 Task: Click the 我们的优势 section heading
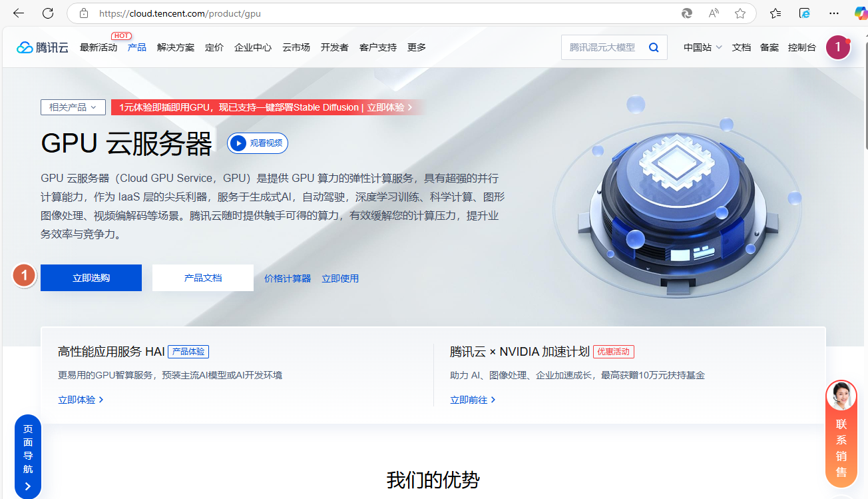coord(433,480)
